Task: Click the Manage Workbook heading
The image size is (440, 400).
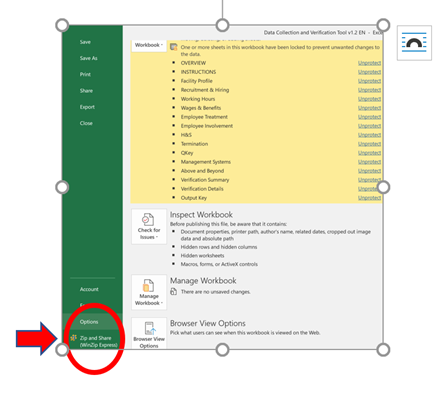Action: (203, 281)
